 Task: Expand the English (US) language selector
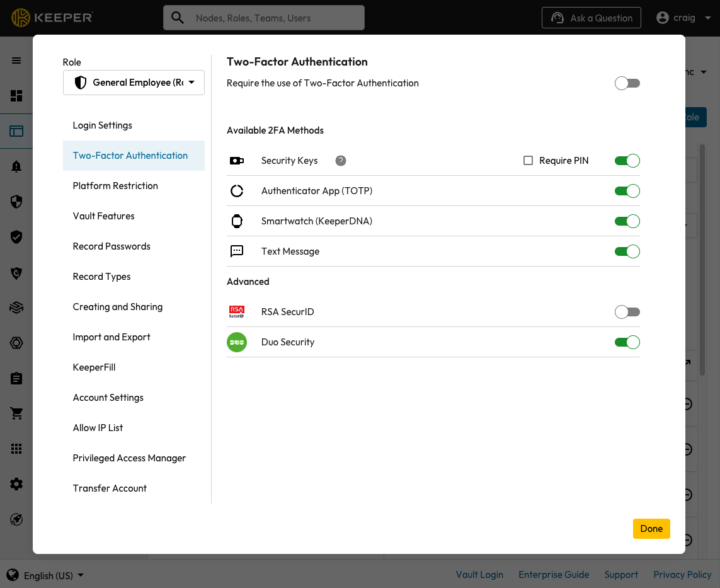pos(46,575)
